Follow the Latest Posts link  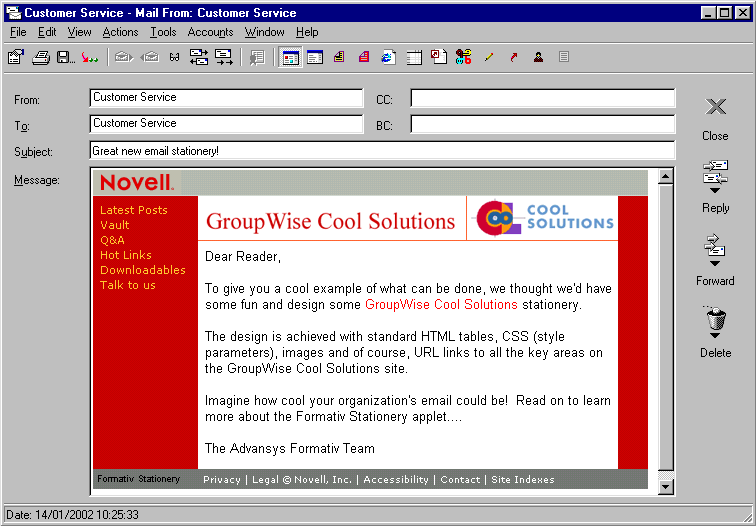[134, 210]
